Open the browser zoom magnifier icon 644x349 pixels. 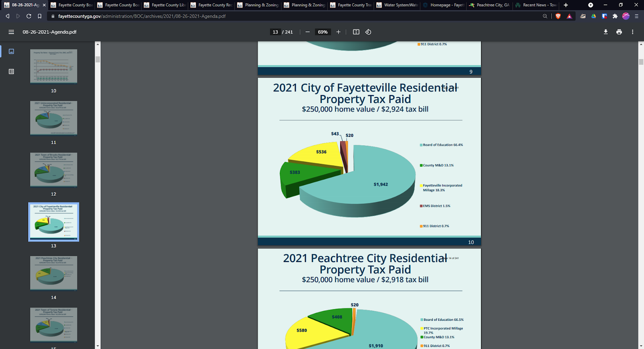click(545, 16)
